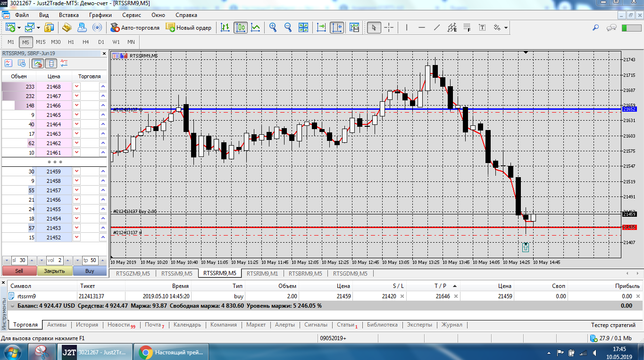The image size is (644, 360).
Task: Enable the chart auto-scroll toolbar toggle
Action: pos(321,28)
